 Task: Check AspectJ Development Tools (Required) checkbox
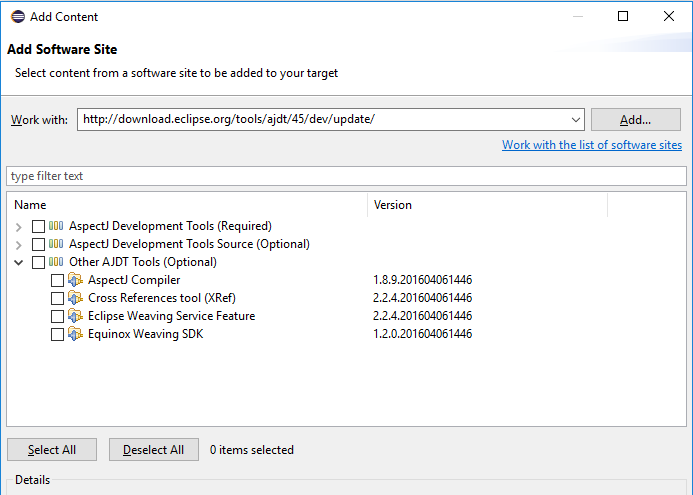[x=38, y=226]
